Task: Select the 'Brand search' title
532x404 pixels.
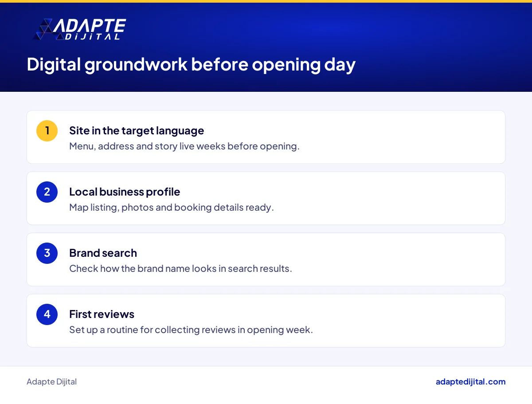Action: (x=103, y=253)
